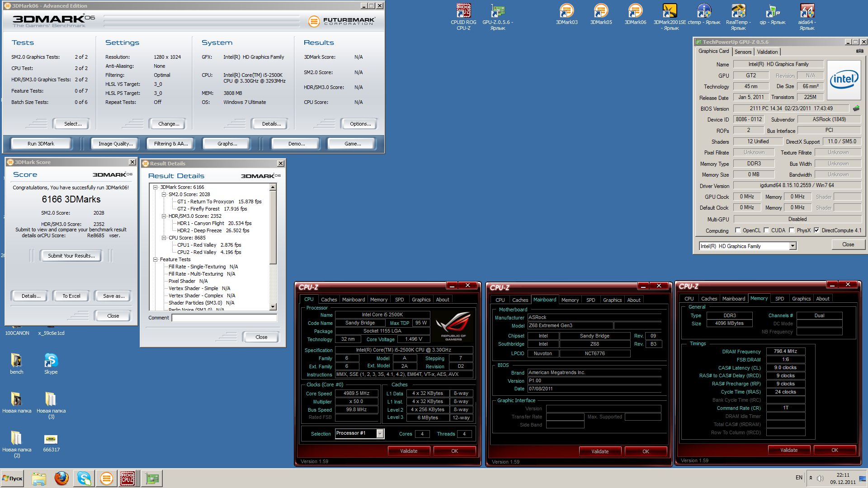Click Validate in Memory CPU-Z window

[789, 450]
